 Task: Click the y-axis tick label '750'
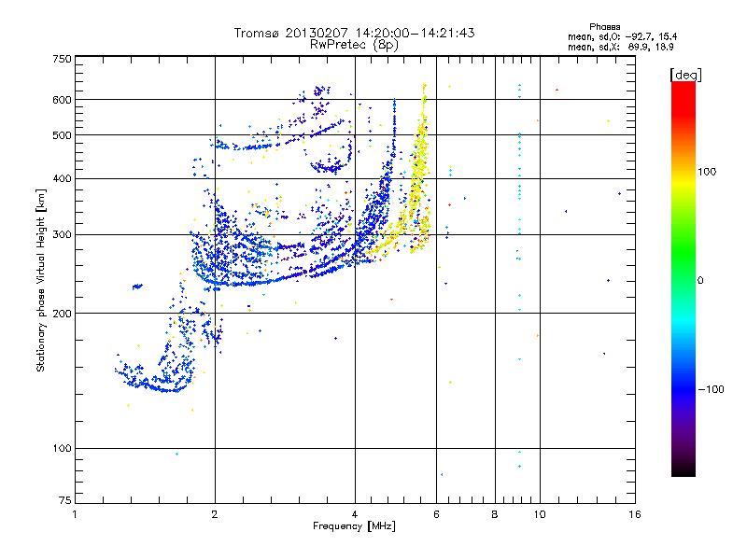click(x=63, y=59)
